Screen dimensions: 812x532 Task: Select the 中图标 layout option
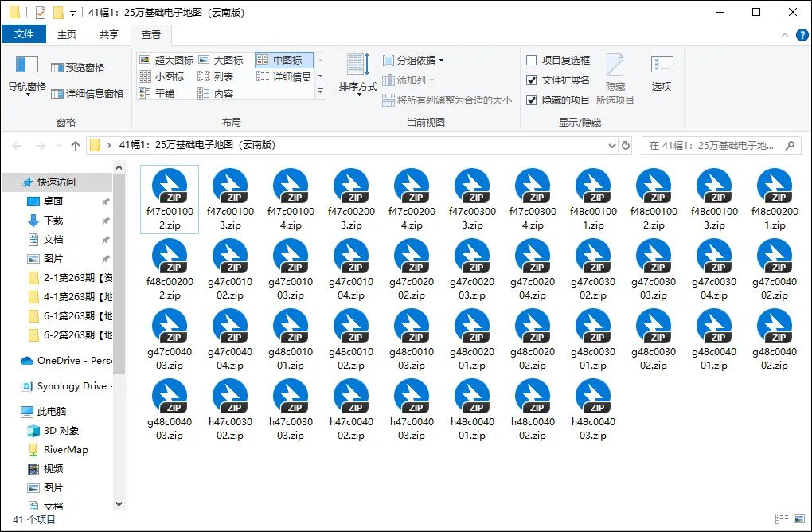tap(283, 60)
